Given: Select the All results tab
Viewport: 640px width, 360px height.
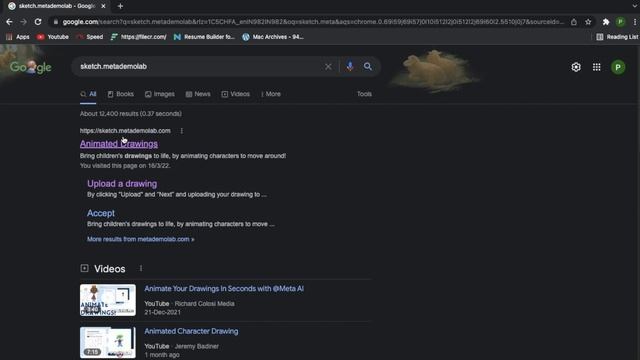Looking at the screenshot, I should 88,94.
